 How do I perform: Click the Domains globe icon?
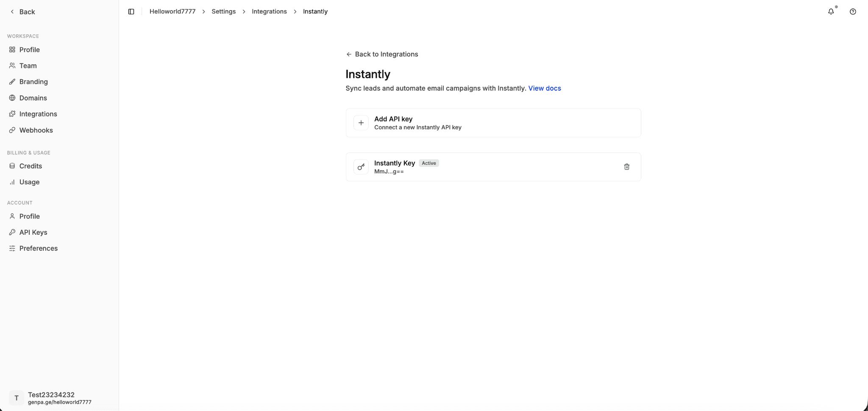pyautogui.click(x=12, y=98)
